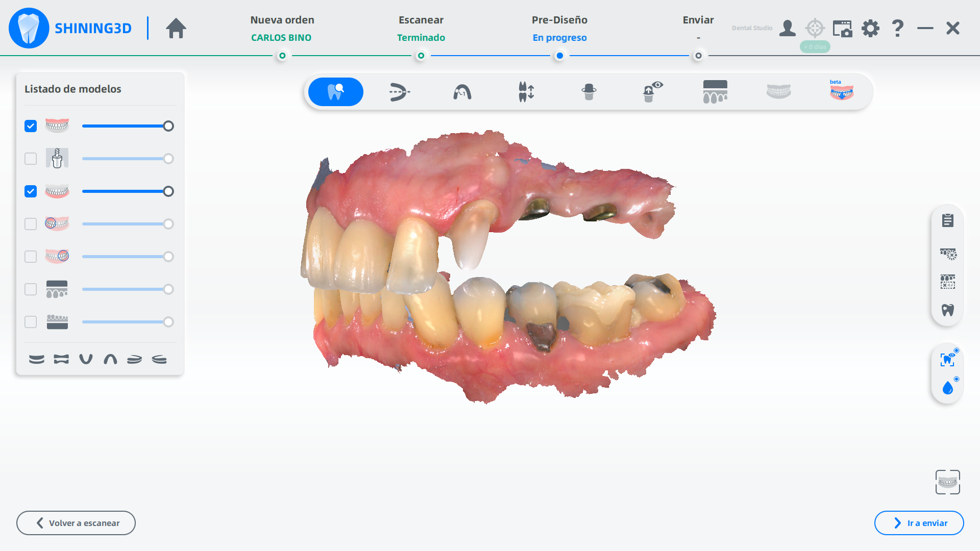The width and height of the screenshot is (980, 551).
Task: Click Volver a escanear button
Action: coord(76,523)
